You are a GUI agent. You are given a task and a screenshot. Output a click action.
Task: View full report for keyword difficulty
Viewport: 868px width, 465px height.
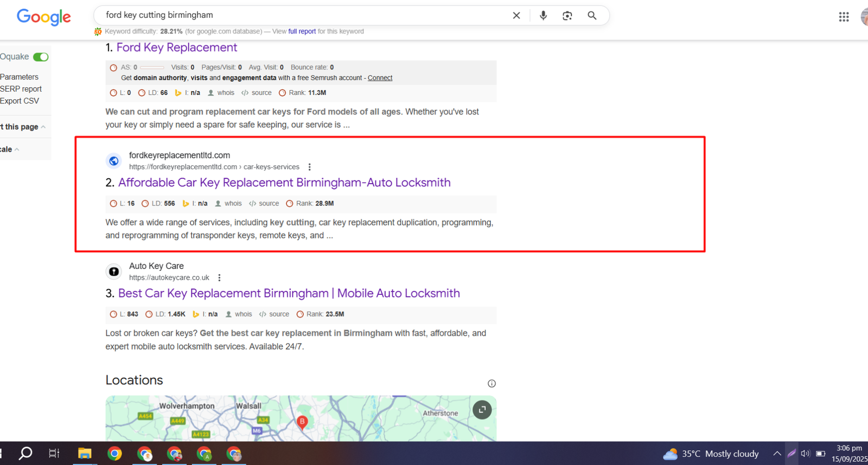[302, 31]
